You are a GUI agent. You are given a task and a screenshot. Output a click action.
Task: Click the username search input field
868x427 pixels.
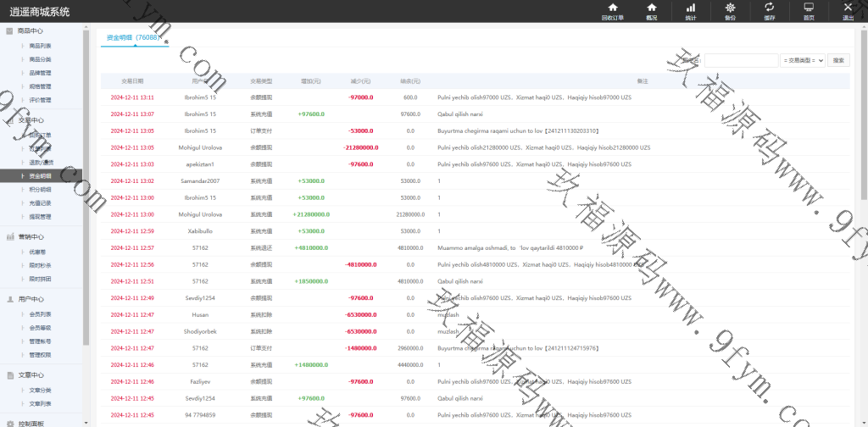pyautogui.click(x=741, y=60)
